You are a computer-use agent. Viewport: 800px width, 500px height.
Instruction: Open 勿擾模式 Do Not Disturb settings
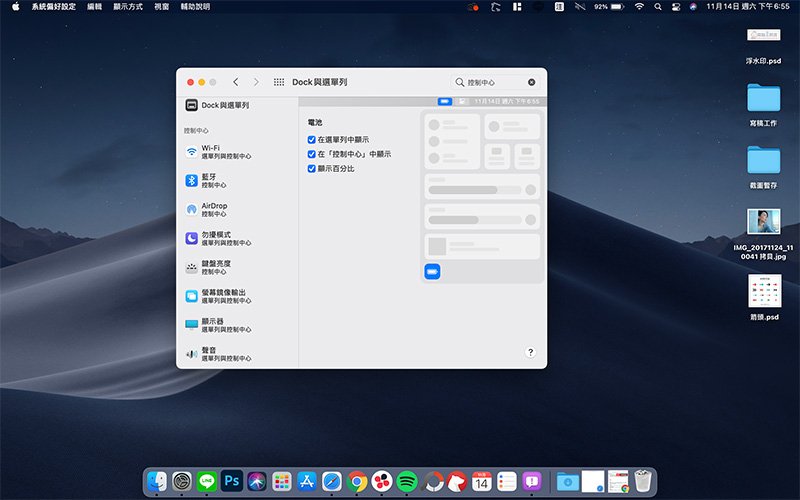tap(220, 239)
